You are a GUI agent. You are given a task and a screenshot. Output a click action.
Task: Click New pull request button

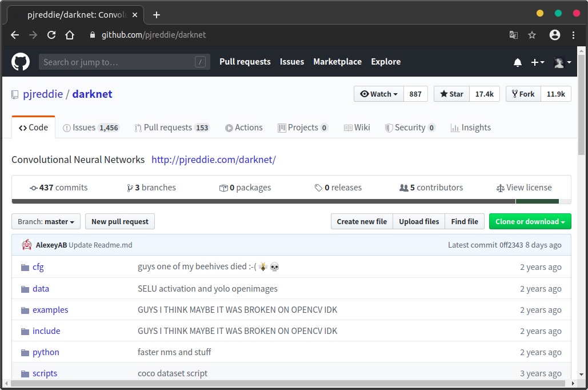point(120,221)
